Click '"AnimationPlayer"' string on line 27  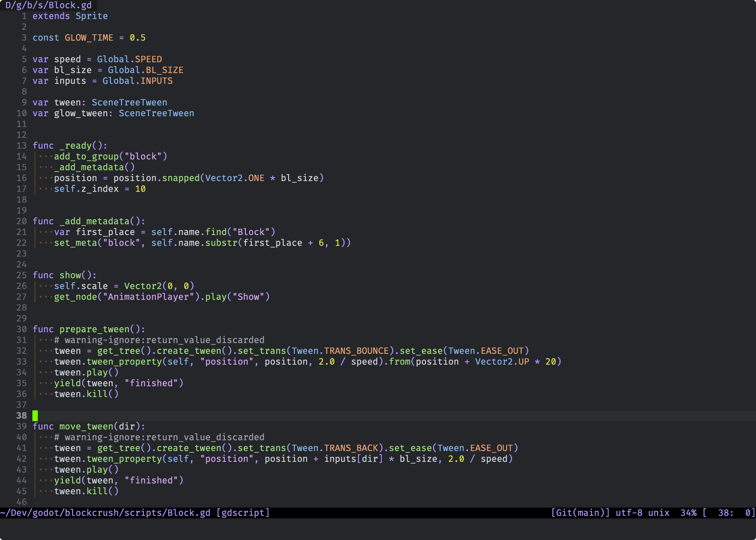[x=149, y=297]
